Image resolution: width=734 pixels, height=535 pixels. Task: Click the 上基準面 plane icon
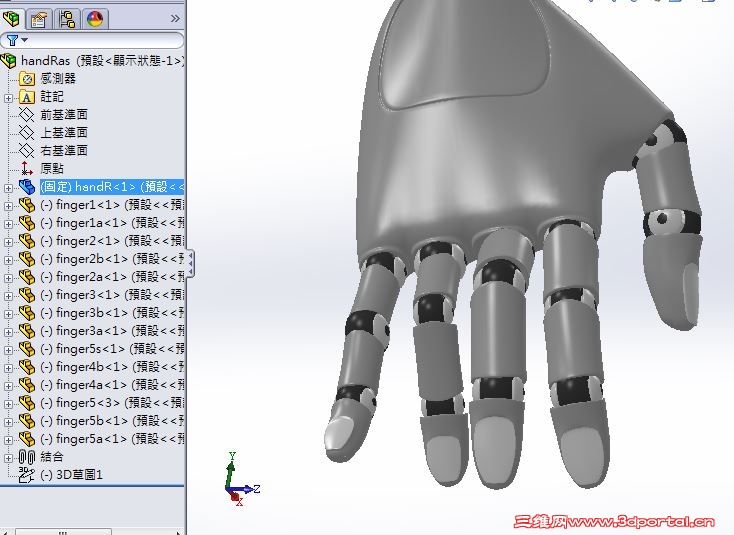pos(27,132)
